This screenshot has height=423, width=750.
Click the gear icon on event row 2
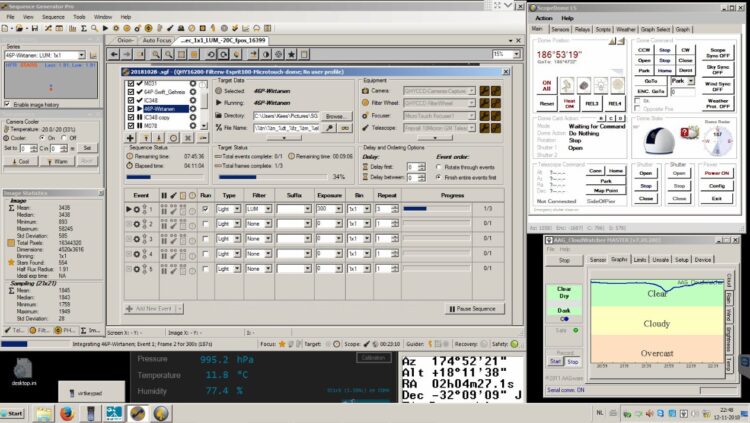[137, 224]
